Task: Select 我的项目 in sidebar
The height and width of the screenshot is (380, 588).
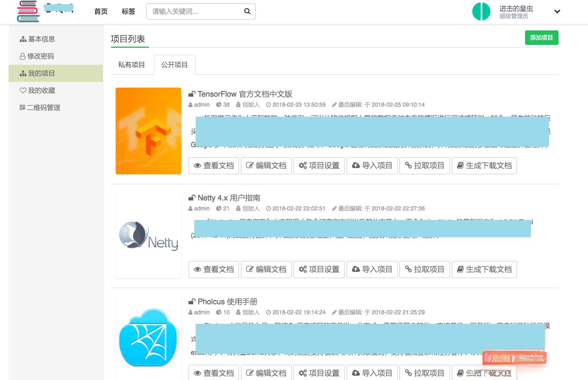Action: click(x=56, y=73)
